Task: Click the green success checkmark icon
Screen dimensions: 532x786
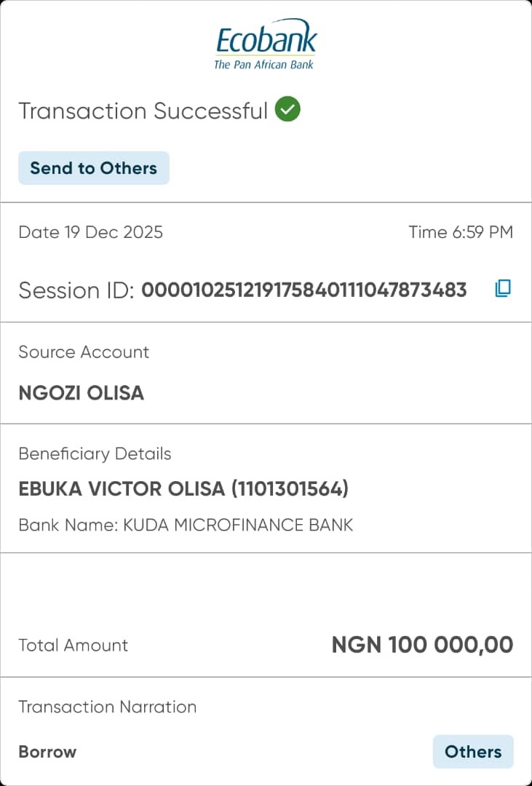Action: click(288, 110)
